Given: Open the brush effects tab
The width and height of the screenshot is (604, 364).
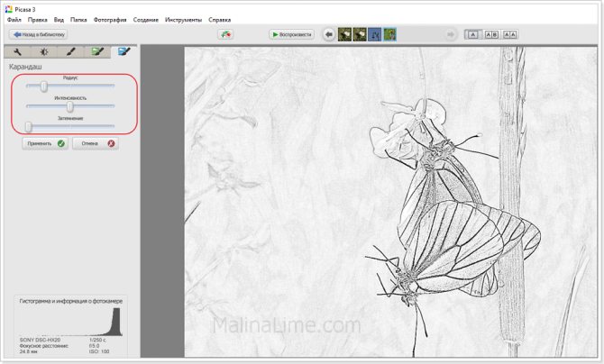Looking at the screenshot, I should tap(70, 52).
